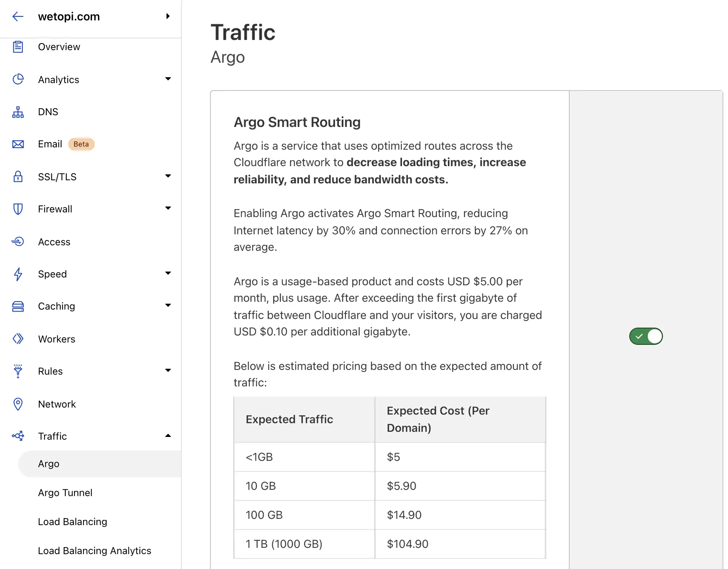Click the Firewall shield icon
The width and height of the screenshot is (728, 569).
coord(18,209)
